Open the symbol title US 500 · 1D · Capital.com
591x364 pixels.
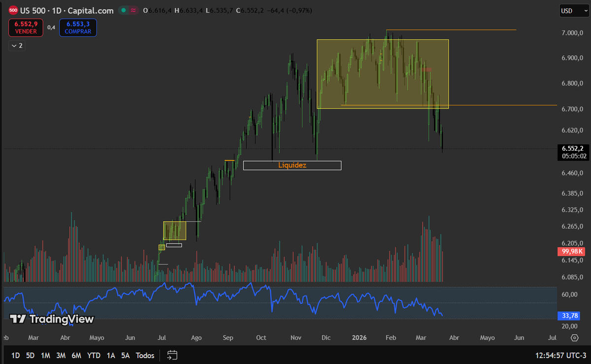(x=66, y=10)
